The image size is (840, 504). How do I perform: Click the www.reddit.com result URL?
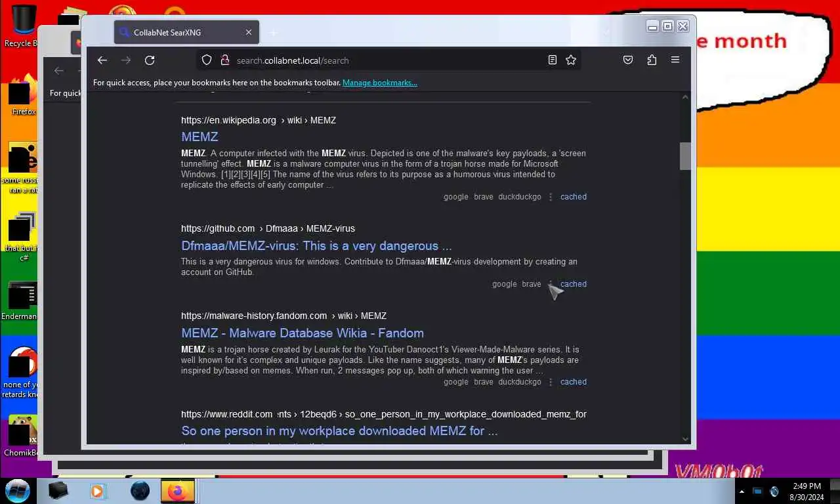tap(384, 414)
